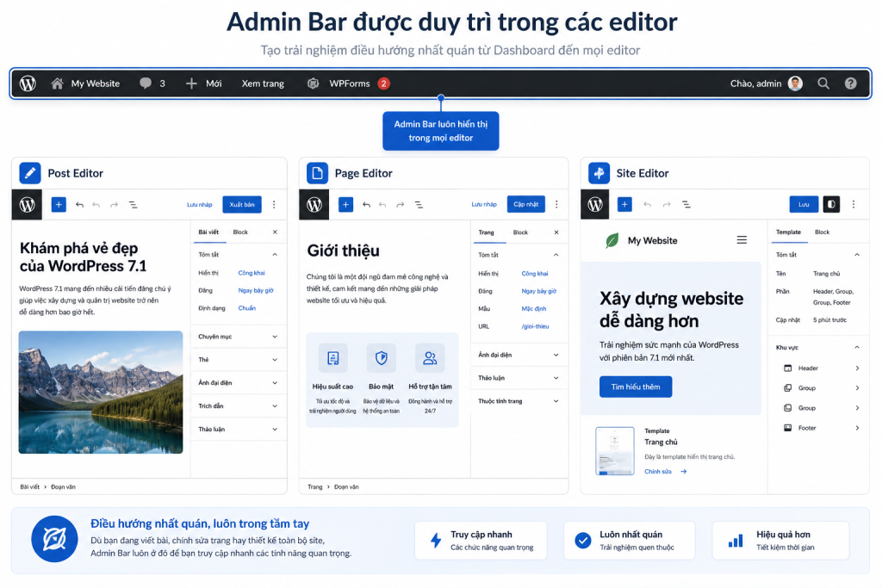882x588 pixels.
Task: Click Ngay bây giờ in Post Editor
Action: 255,291
